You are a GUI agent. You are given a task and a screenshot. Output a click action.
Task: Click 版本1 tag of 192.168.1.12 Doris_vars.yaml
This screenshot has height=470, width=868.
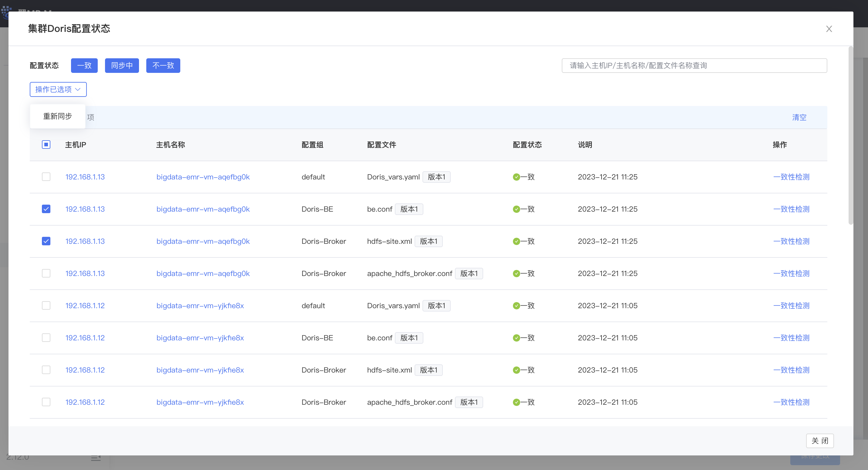coord(436,306)
